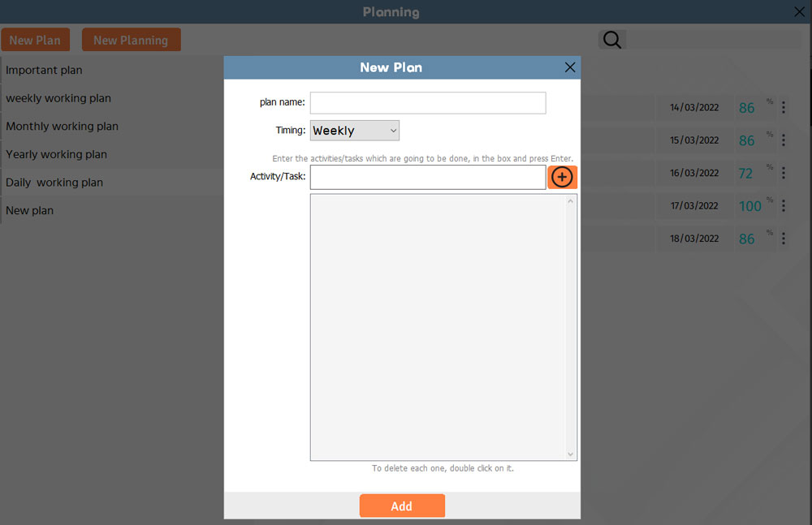The width and height of the screenshot is (812, 525).
Task: Select Monthly working plan in the list
Action: tap(112, 127)
